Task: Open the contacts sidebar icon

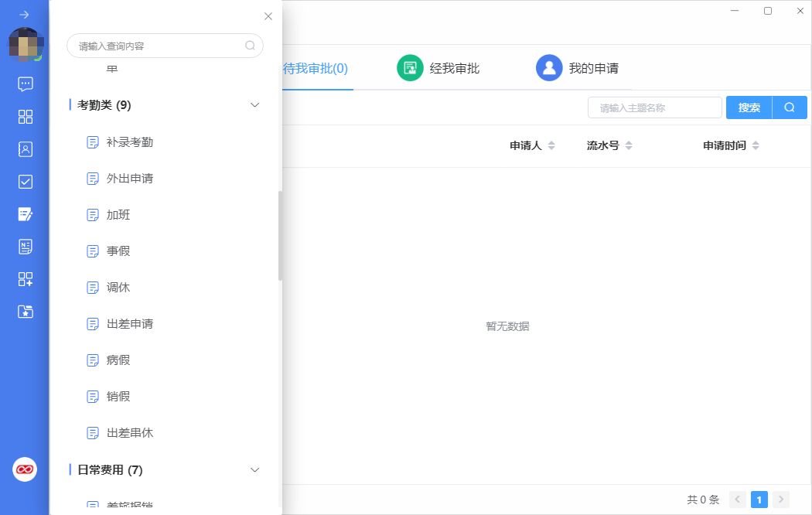Action: 25,149
